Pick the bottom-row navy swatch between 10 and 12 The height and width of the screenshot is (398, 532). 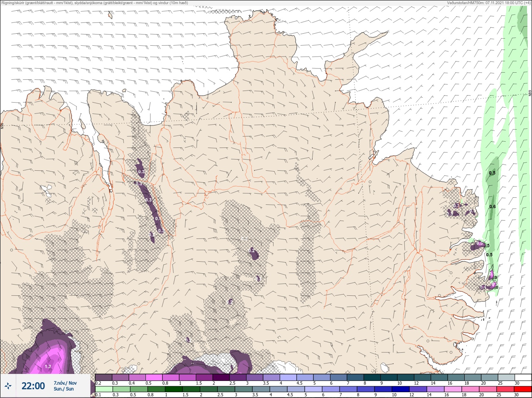tap(401, 389)
